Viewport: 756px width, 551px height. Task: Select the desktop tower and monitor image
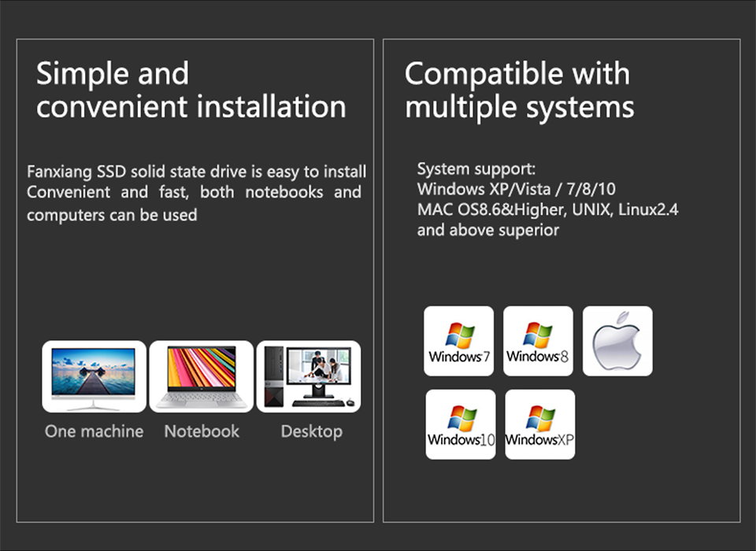[309, 376]
